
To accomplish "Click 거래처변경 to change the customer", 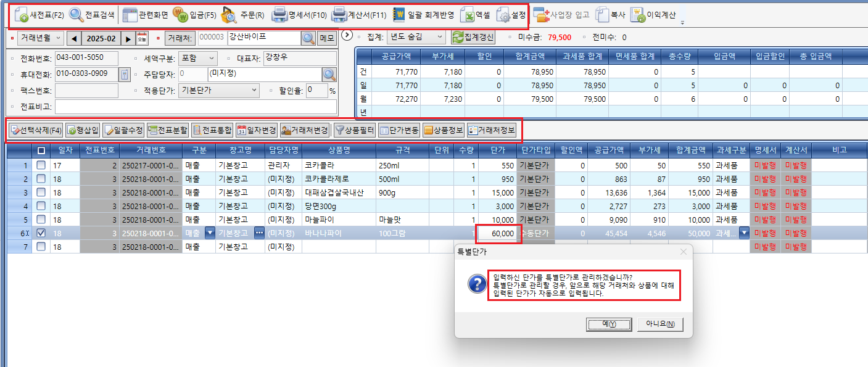I will (x=305, y=130).
